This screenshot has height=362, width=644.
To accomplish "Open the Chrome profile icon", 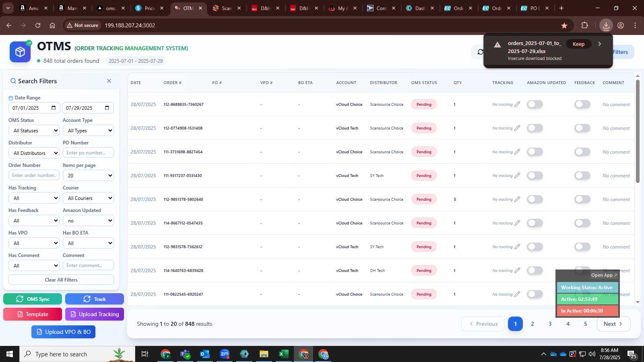I will (621, 25).
